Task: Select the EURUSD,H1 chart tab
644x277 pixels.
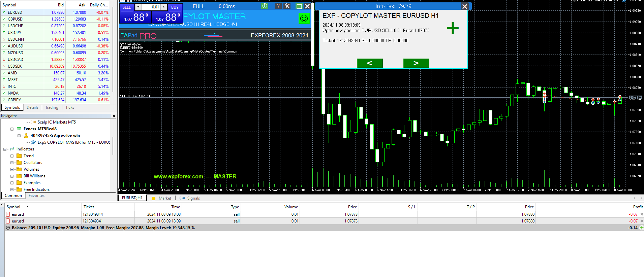Action: point(132,198)
